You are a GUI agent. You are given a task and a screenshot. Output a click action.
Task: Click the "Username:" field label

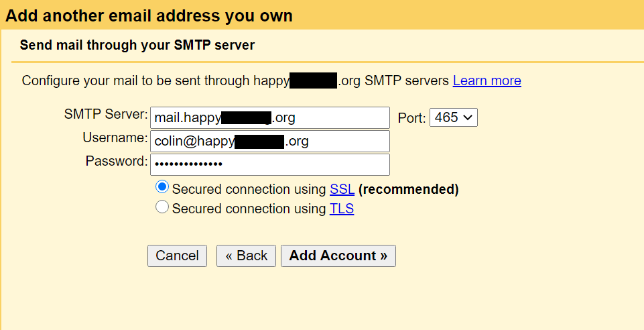[115, 137]
